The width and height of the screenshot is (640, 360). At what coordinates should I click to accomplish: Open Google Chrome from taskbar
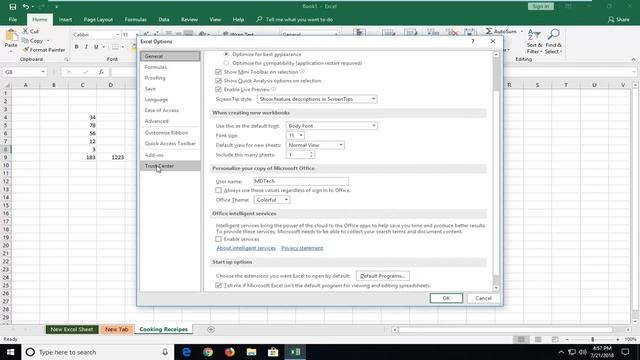pos(208,352)
